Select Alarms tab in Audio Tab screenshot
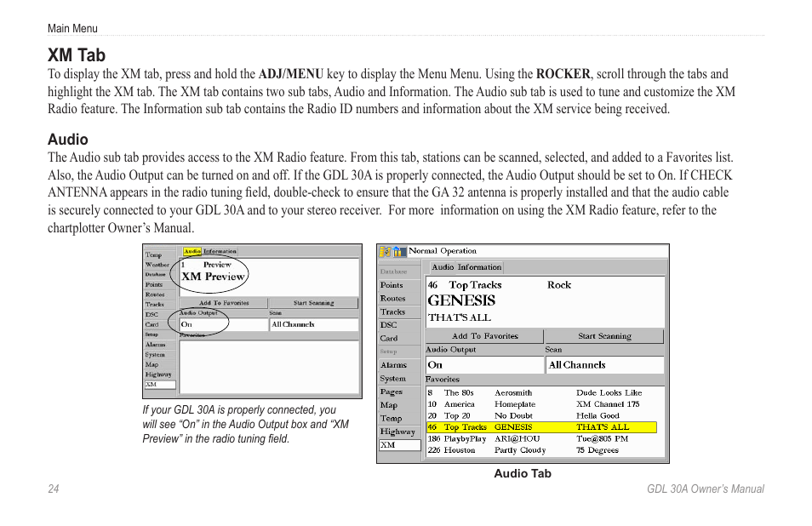This screenshot has width=812, height=526. pos(398,365)
